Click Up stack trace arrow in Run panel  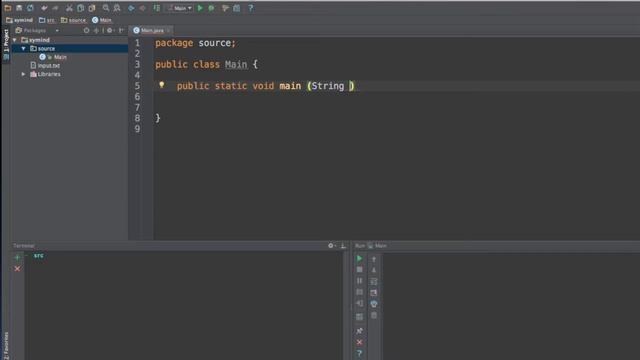pyautogui.click(x=373, y=259)
